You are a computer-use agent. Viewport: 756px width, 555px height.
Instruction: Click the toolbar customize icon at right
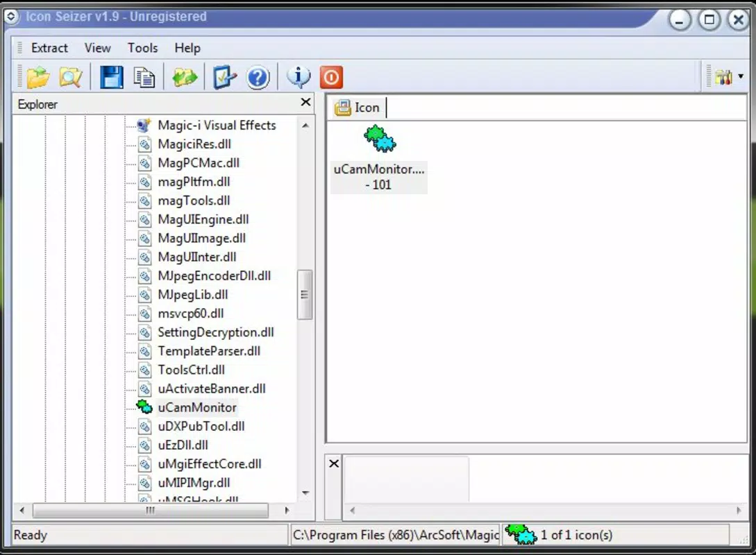click(723, 77)
